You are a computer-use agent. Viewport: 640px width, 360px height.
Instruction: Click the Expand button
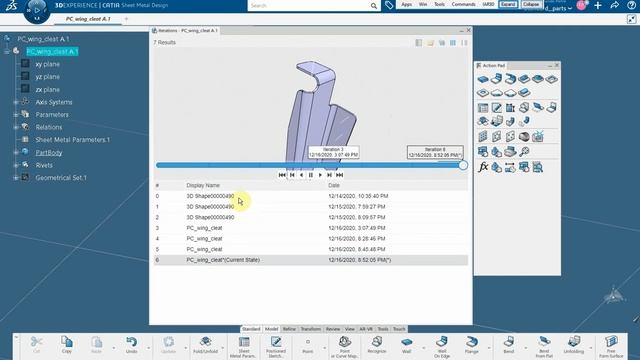[508, 4]
